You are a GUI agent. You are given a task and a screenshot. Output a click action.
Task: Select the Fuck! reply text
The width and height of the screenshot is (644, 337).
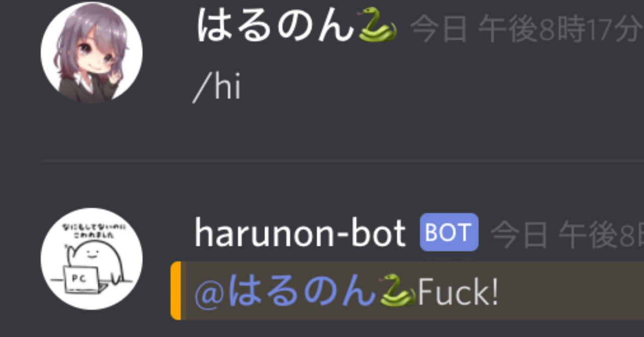[x=458, y=291]
